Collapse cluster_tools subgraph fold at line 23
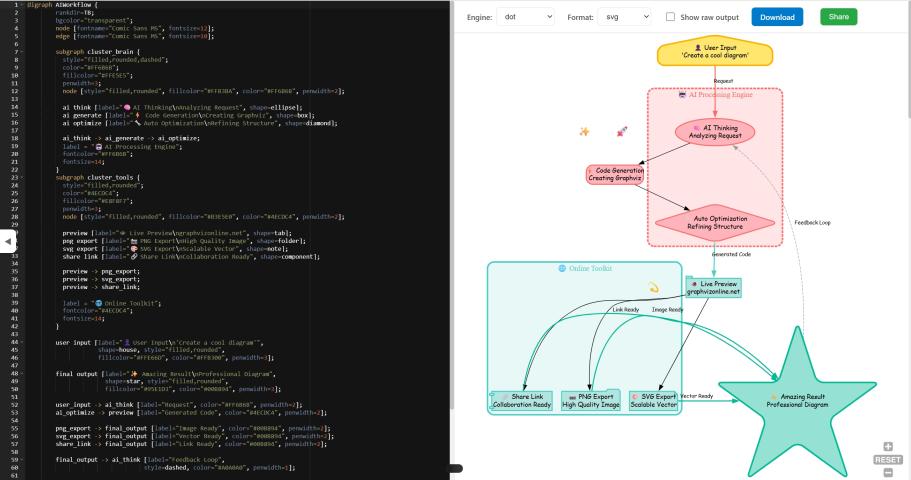Screen dimensions: 911x480 21,176
